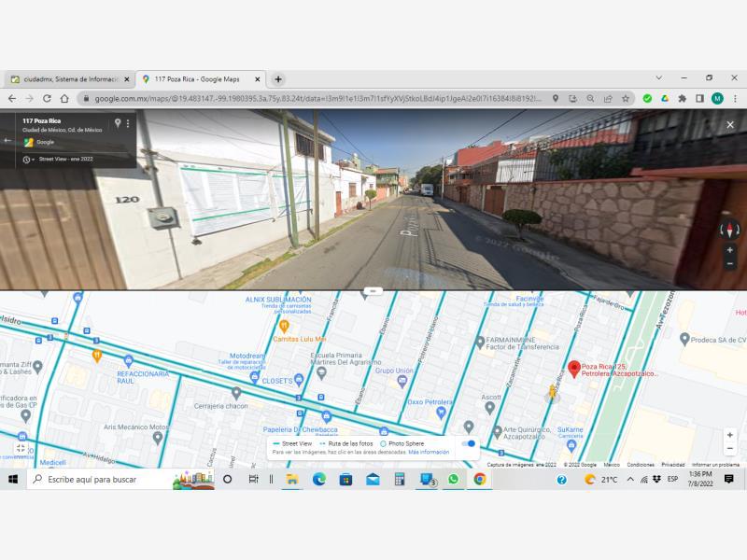
Task: Reload the Google Maps page
Action: 47,99
